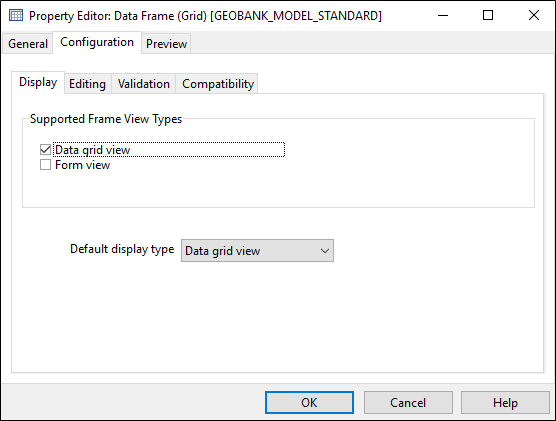Show the Compatibility sub-tab

point(218,84)
